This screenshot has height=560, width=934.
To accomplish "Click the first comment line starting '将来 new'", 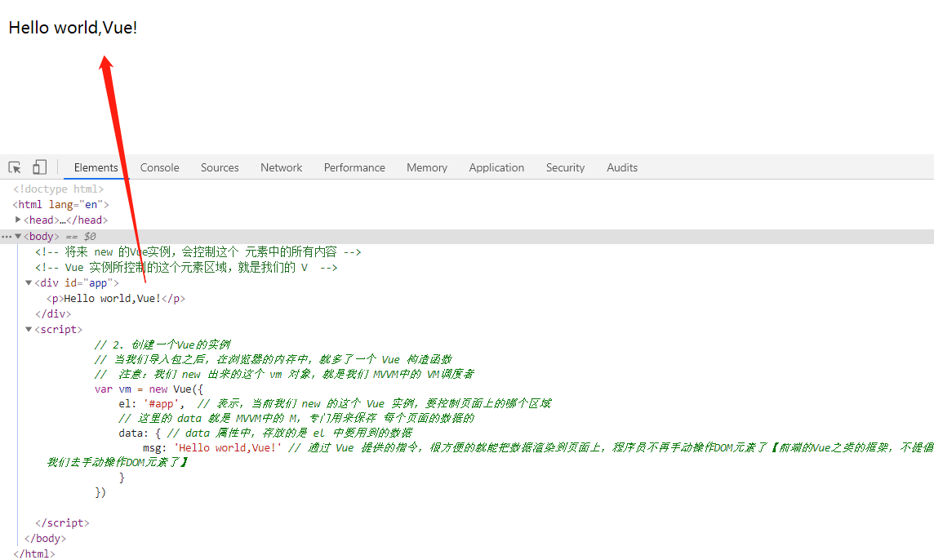I will [198, 252].
